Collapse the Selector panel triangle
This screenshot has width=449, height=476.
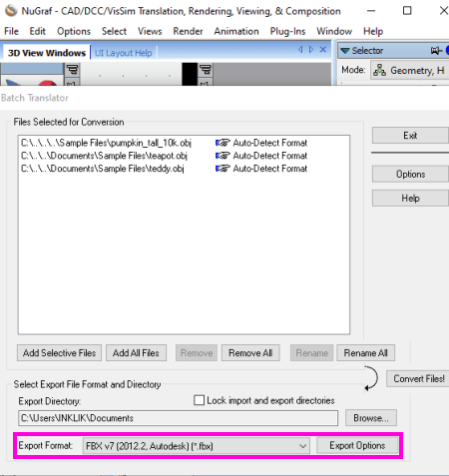click(345, 51)
